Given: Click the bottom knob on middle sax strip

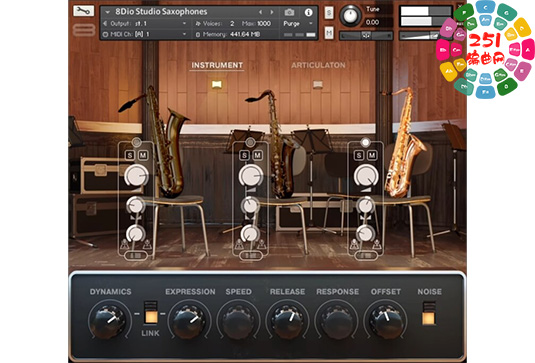Looking at the screenshot, I should (x=250, y=233).
